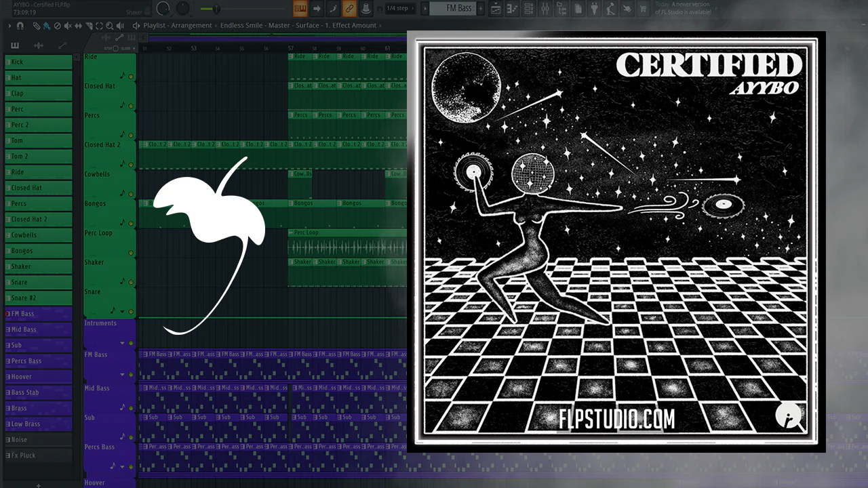Select the Fx Pluck item in picker
Viewport: 868px width, 488px height.
pos(38,455)
